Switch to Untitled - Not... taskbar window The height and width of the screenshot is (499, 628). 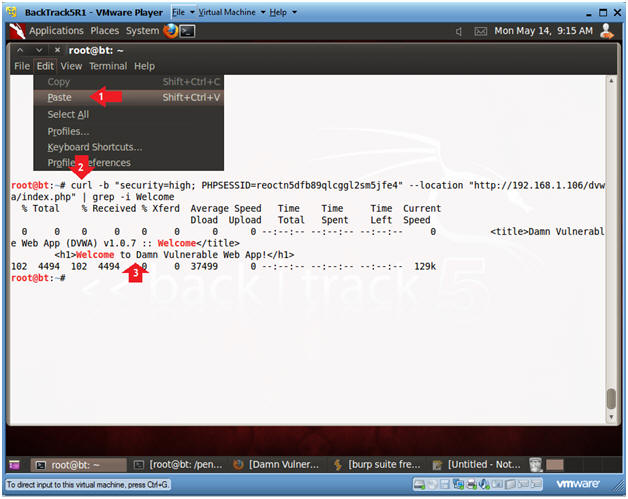point(477,465)
